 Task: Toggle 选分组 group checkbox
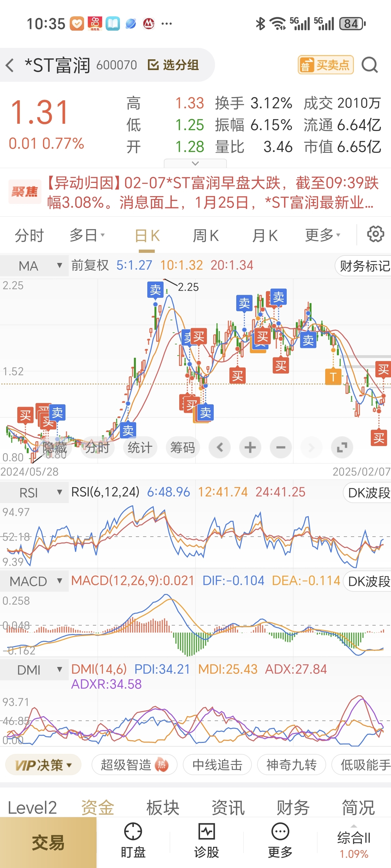(x=173, y=65)
